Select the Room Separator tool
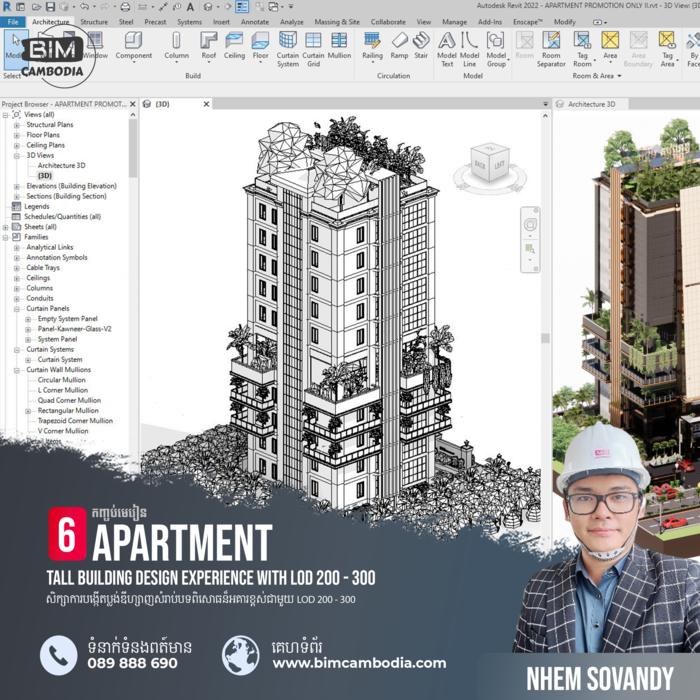 [551, 49]
